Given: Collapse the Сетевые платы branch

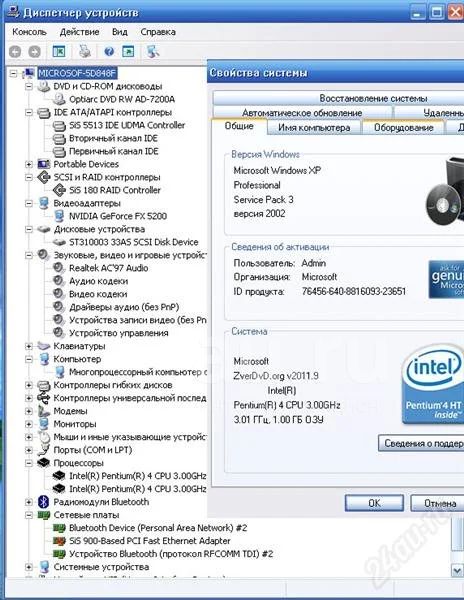Looking at the screenshot, I should pyautogui.click(x=29, y=515).
